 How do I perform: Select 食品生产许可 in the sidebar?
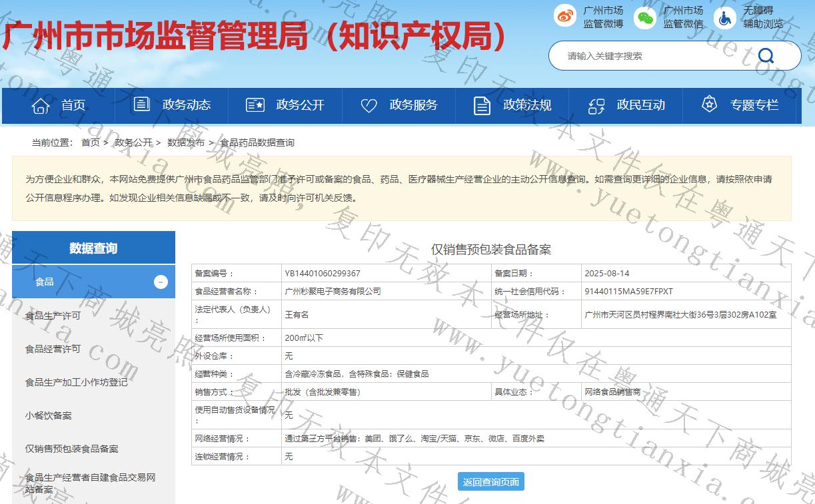coord(53,316)
